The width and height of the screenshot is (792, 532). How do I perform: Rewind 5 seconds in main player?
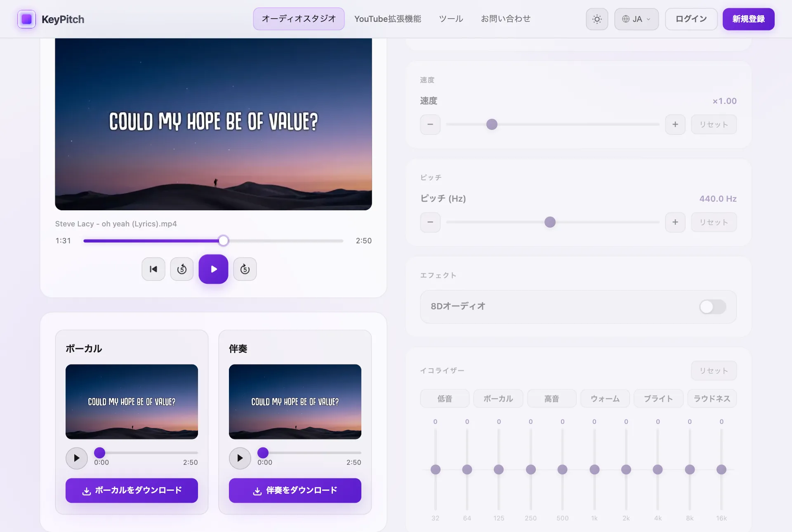click(182, 269)
